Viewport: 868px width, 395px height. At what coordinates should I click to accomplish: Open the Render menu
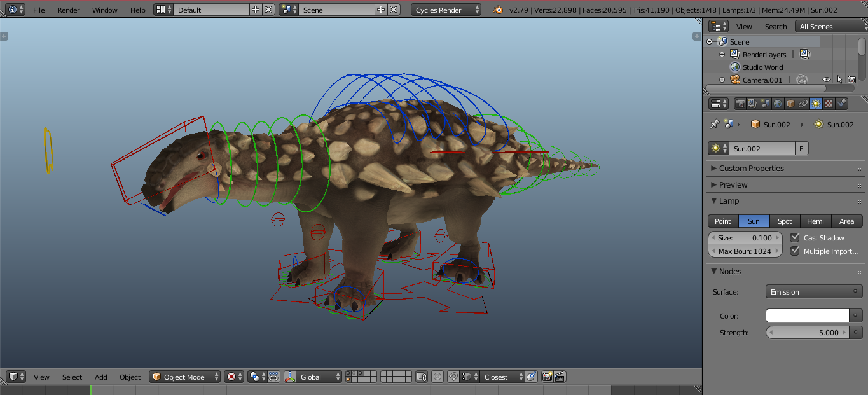click(68, 10)
